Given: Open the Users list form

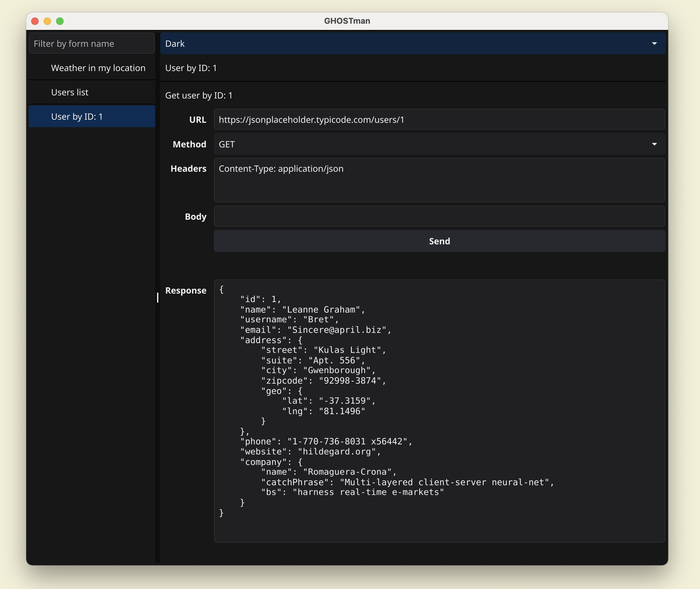Looking at the screenshot, I should pyautogui.click(x=70, y=93).
